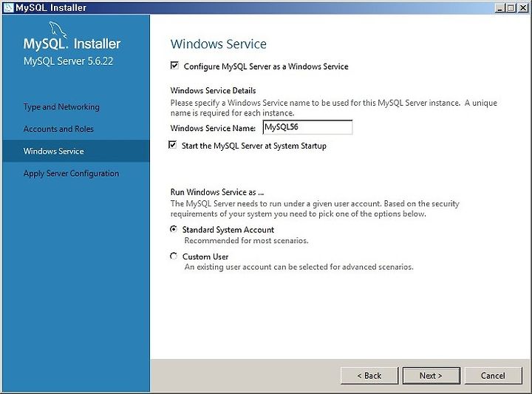Open Accounts and Roles step
The height and width of the screenshot is (394, 532).
coord(58,129)
